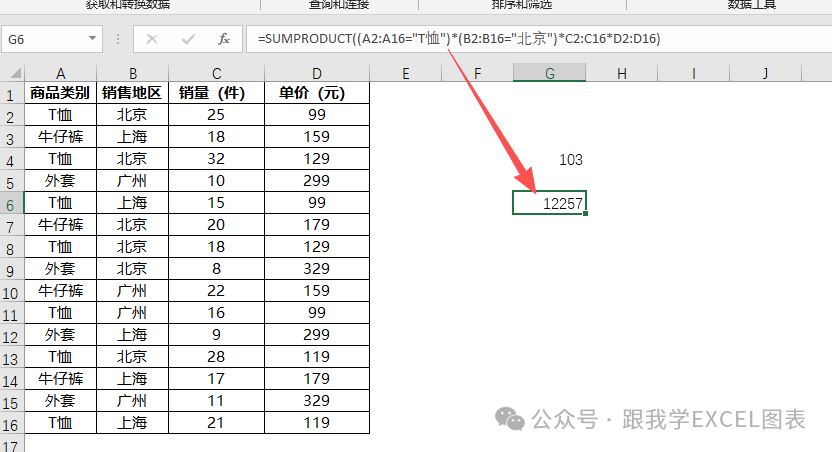Click cell B5 广州 in row 5

[133, 180]
